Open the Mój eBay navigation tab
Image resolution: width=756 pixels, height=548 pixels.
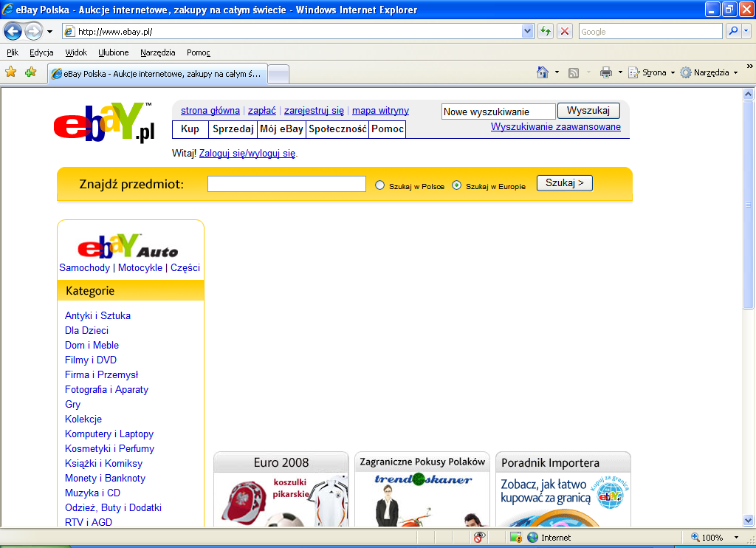(281, 129)
